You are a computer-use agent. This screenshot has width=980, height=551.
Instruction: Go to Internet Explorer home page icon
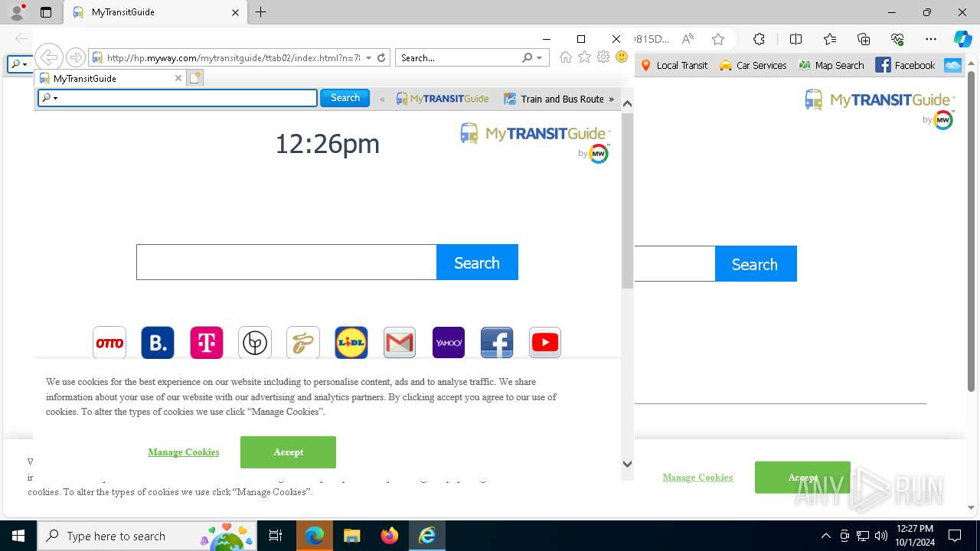[566, 57]
